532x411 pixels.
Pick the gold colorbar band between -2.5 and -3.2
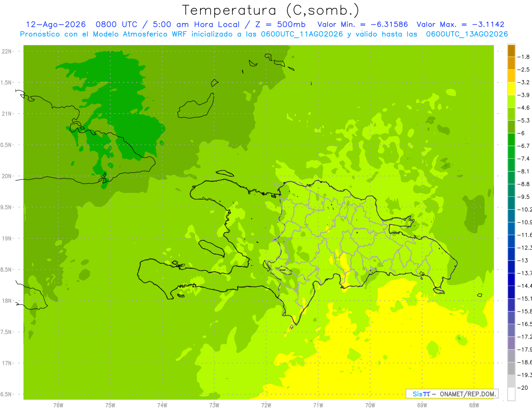[511, 76]
